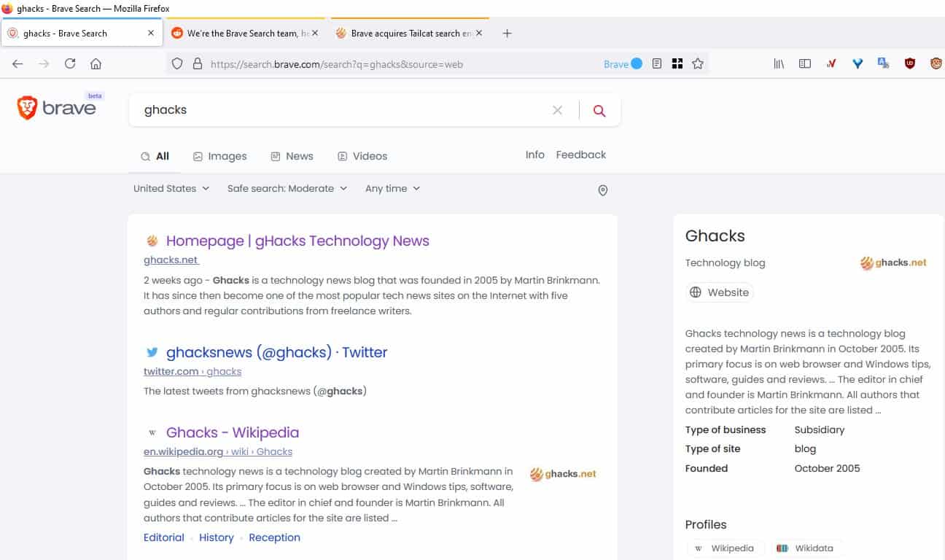945x560 pixels.
Task: Open the Wikipedia profile button
Action: coord(726,548)
